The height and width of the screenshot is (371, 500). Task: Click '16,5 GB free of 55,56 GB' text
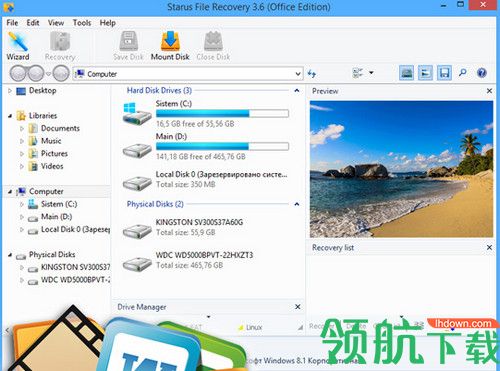pyautogui.click(x=195, y=124)
